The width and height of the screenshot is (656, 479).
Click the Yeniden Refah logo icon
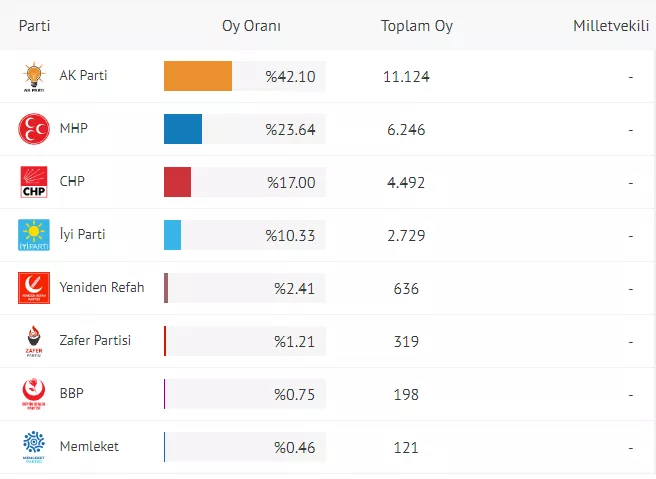pos(34,288)
